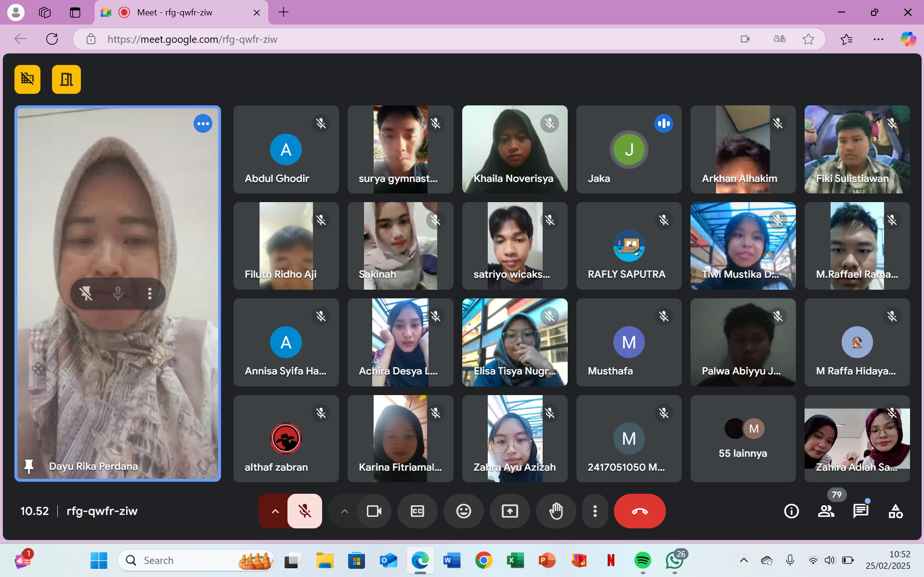Open the emoji reactions panel
The image size is (924, 577).
463,511
